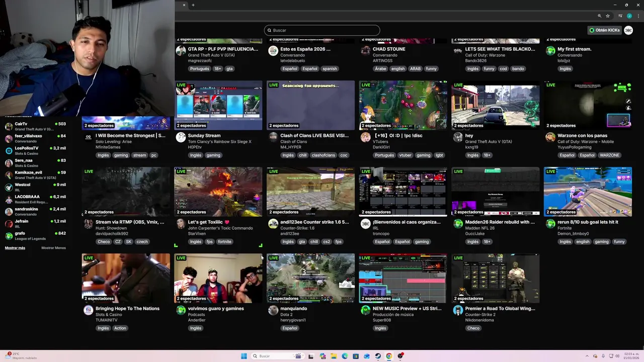644x362 pixels.
Task: Click the 'vtuber' tag chip
Action: (406, 155)
